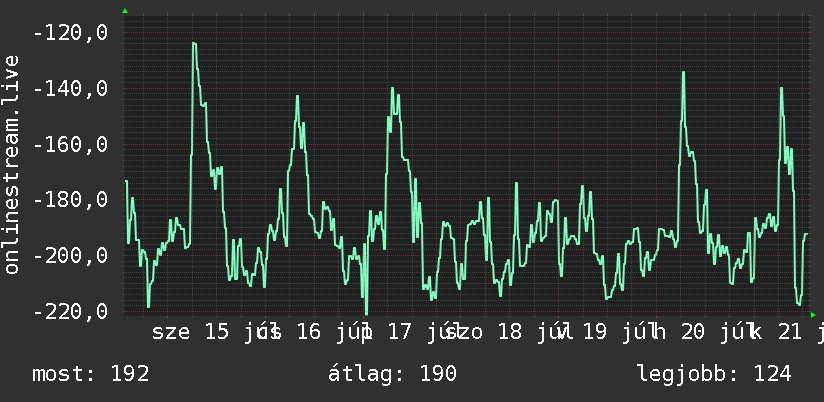
Task: Click the 'átlag: 190' average value text
Action: [393, 374]
